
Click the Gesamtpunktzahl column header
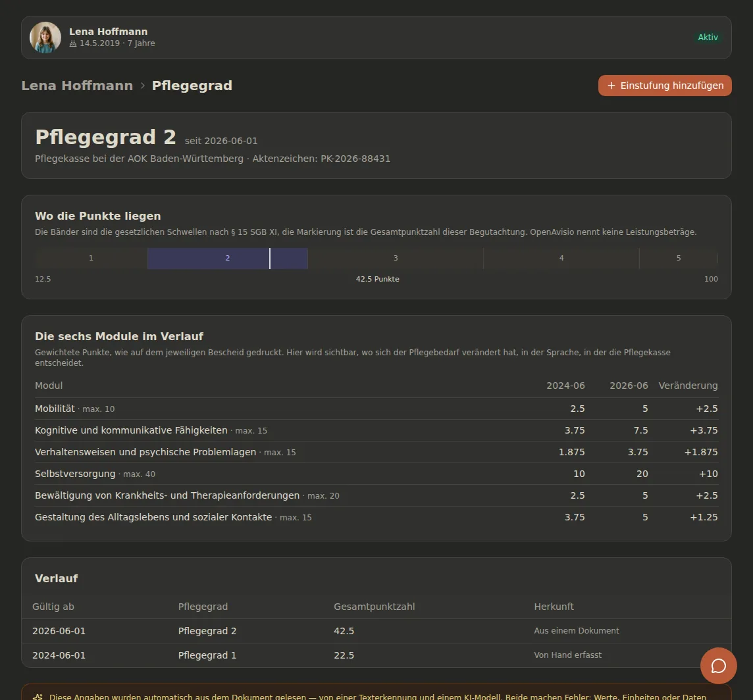click(x=374, y=607)
